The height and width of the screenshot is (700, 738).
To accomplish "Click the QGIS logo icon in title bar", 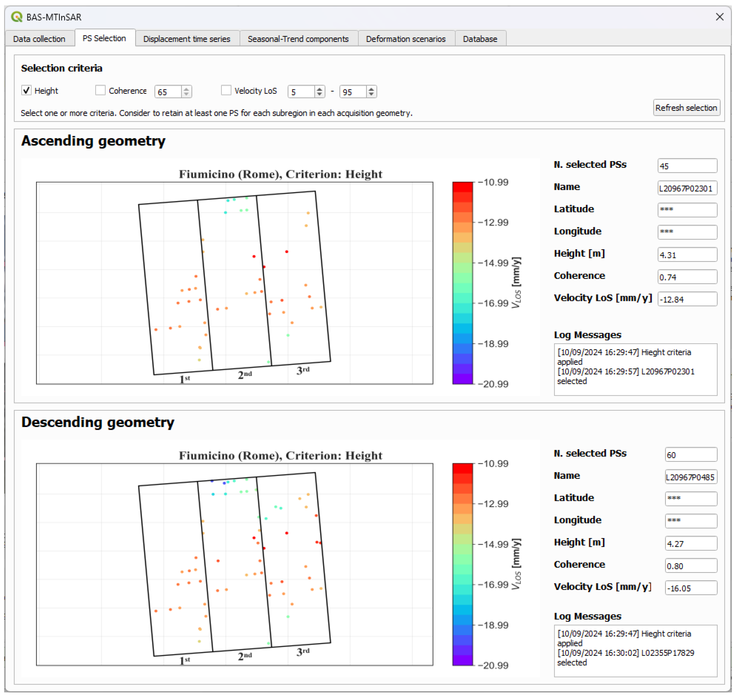I will [x=16, y=17].
